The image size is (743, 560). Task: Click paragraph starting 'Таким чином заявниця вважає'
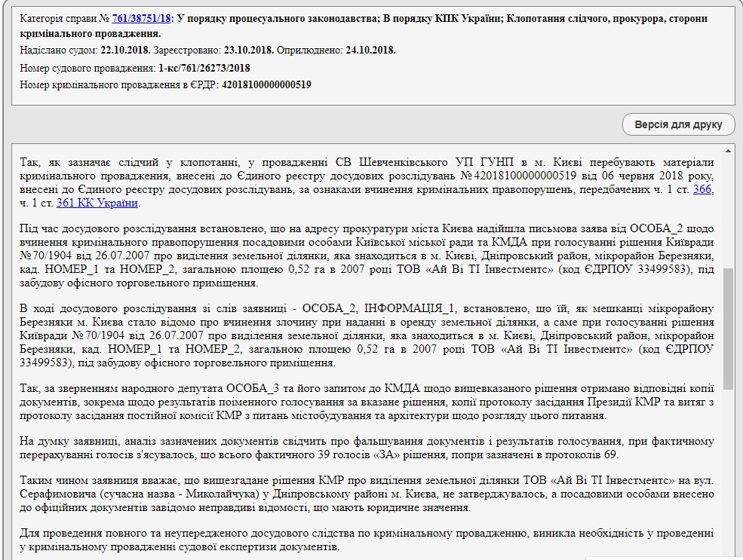[366, 494]
